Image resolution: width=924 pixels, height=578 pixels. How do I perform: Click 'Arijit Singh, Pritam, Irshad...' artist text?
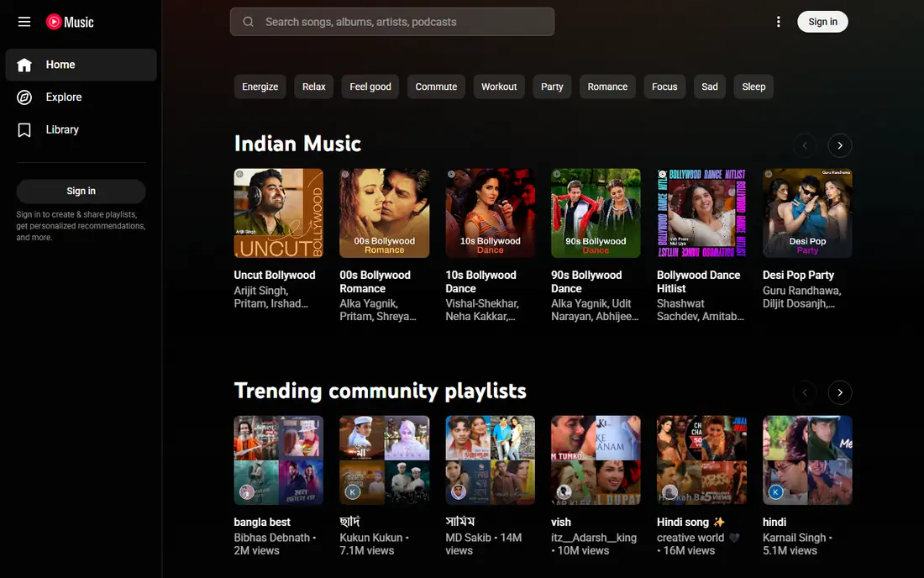click(271, 297)
